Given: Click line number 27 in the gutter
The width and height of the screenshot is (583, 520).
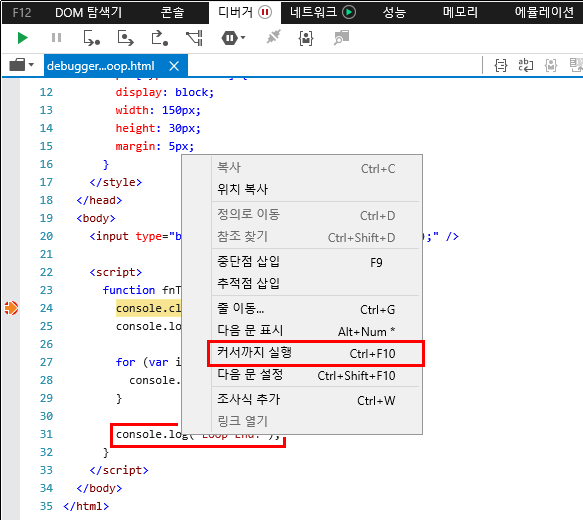Looking at the screenshot, I should click(x=46, y=362).
